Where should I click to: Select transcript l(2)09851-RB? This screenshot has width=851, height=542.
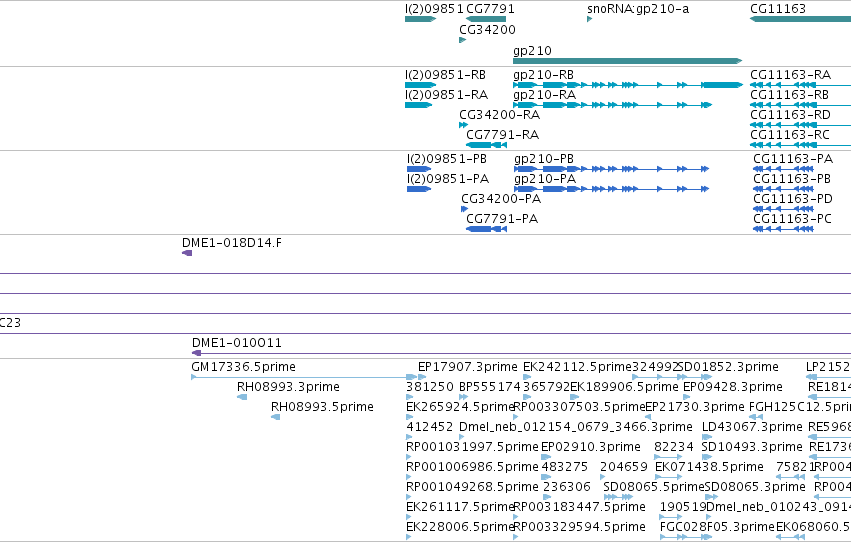pos(420,85)
